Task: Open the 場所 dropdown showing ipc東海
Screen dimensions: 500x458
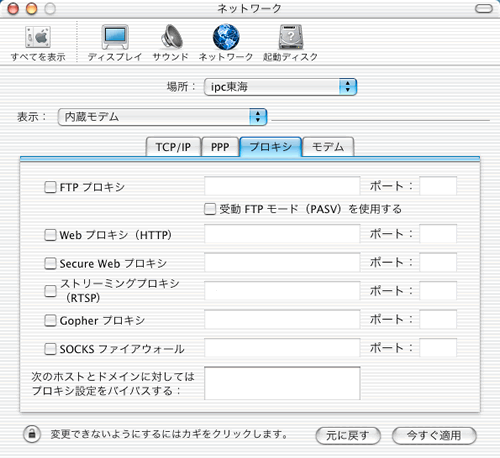Action: (x=280, y=87)
